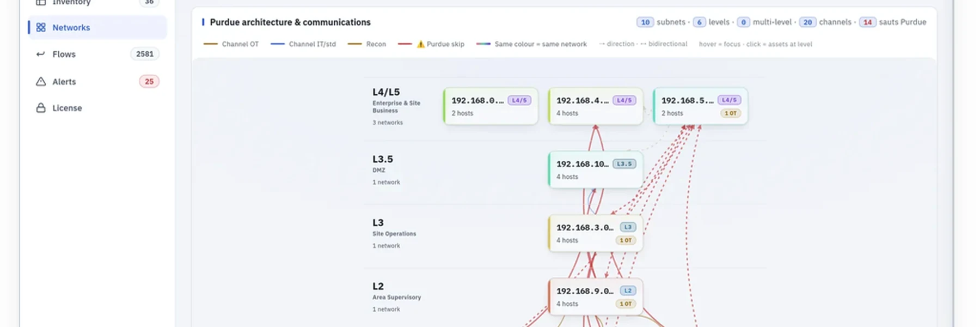Click the L3.5 level heading
This screenshot has width=980, height=327.
[x=383, y=159]
